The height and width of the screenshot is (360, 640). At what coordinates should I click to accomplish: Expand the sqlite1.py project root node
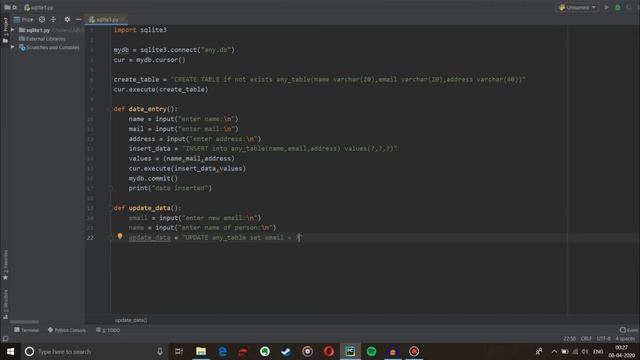coord(12,30)
